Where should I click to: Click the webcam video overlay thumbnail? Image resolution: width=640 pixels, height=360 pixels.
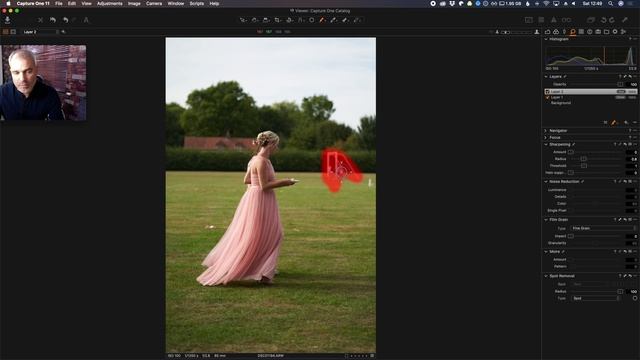(x=43, y=82)
